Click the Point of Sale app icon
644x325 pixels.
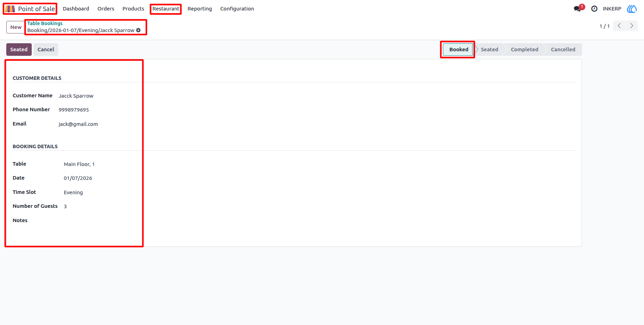point(10,9)
